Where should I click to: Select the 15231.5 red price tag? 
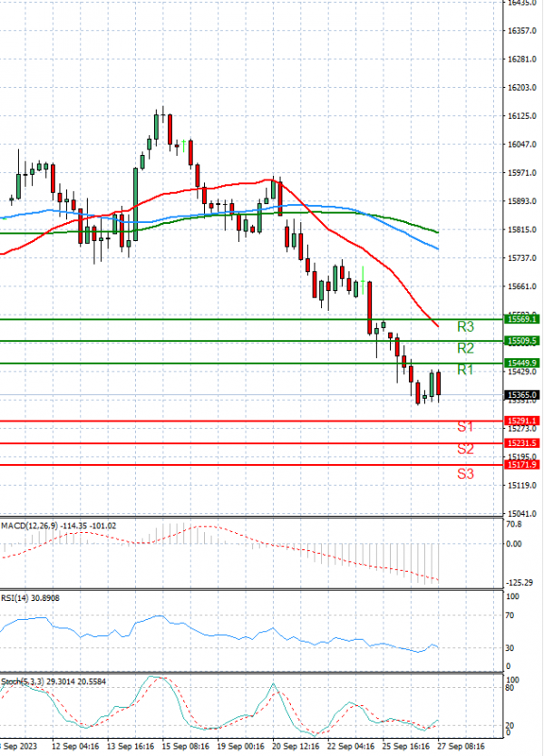point(521,443)
